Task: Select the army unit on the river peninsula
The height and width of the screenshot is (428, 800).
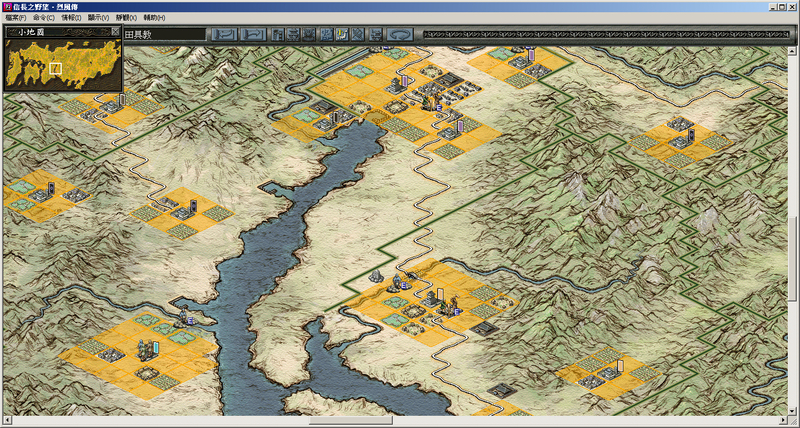Action: point(183,317)
